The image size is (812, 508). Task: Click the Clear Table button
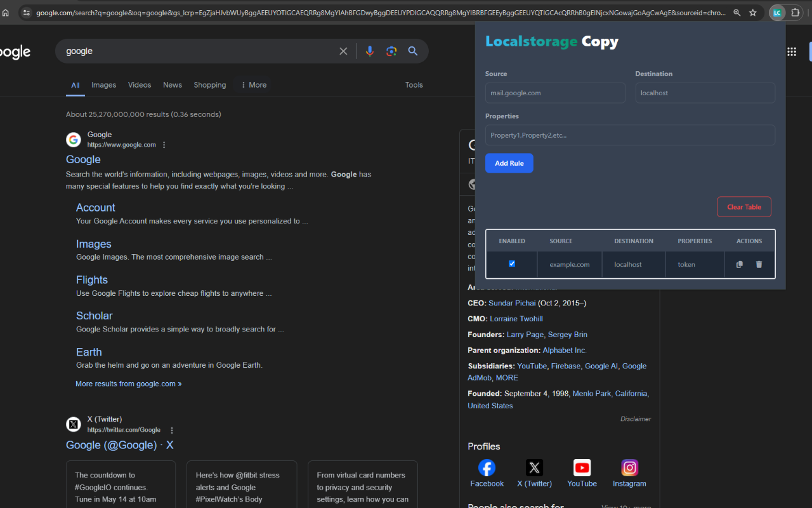click(743, 206)
